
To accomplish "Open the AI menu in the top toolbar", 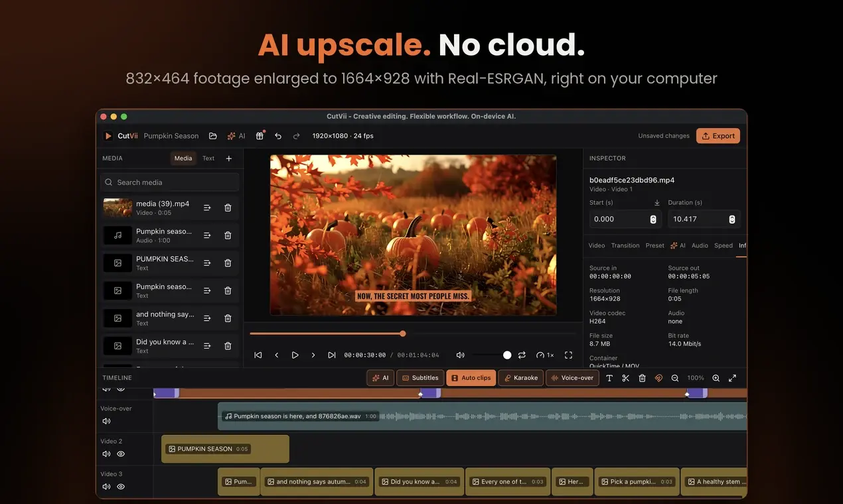I will coord(236,136).
